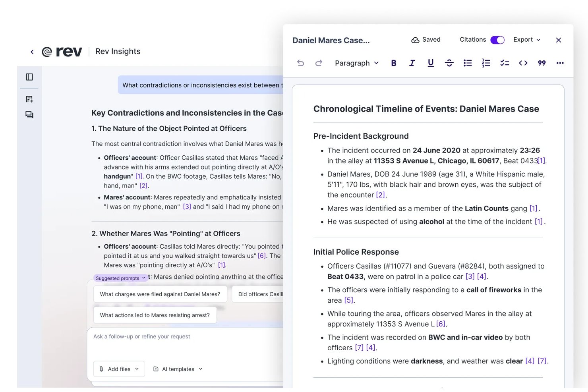Click the Daniel Mares Case document title
Viewport: 588px width, 392px height.
point(331,40)
